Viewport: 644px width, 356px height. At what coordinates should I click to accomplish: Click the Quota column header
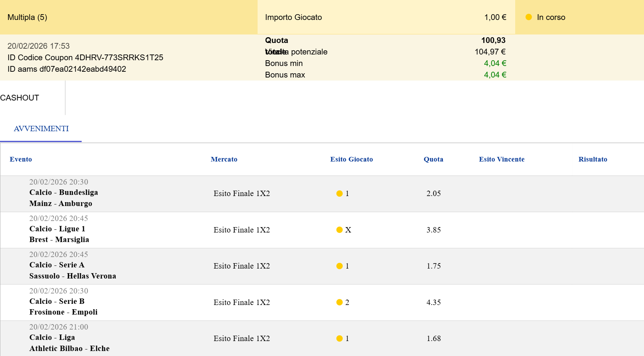tap(433, 159)
